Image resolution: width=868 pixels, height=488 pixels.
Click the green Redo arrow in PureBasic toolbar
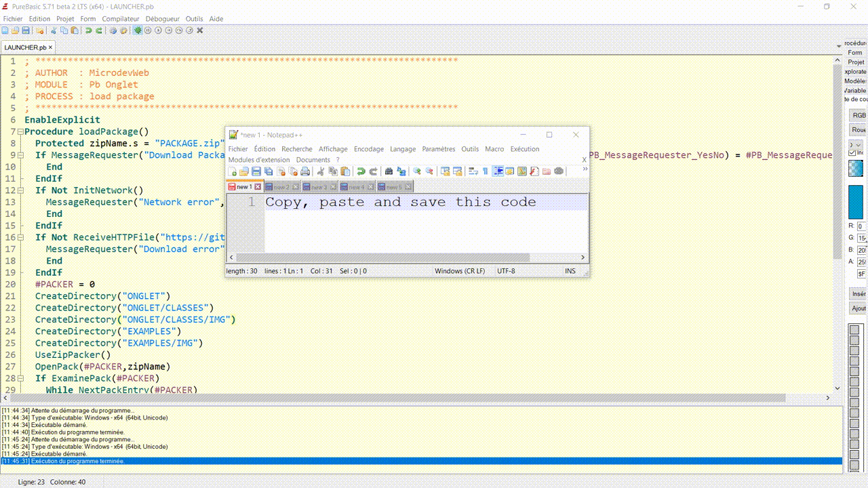(99, 30)
